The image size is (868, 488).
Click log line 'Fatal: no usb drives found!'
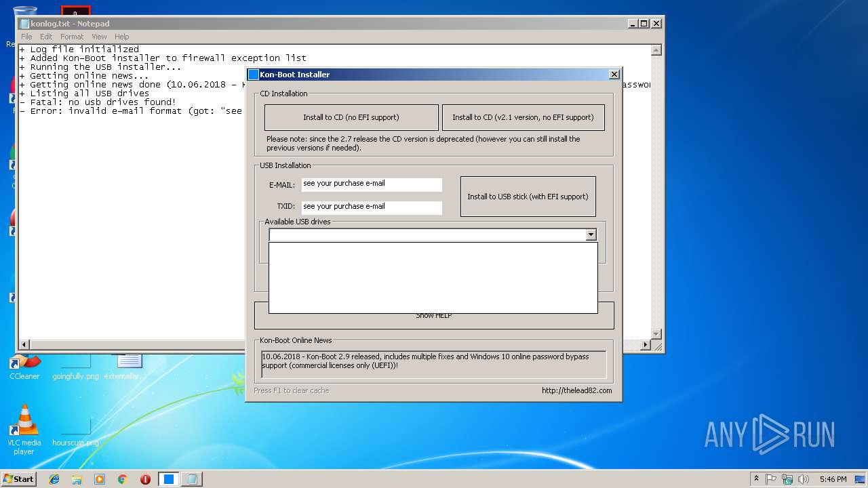(x=98, y=102)
